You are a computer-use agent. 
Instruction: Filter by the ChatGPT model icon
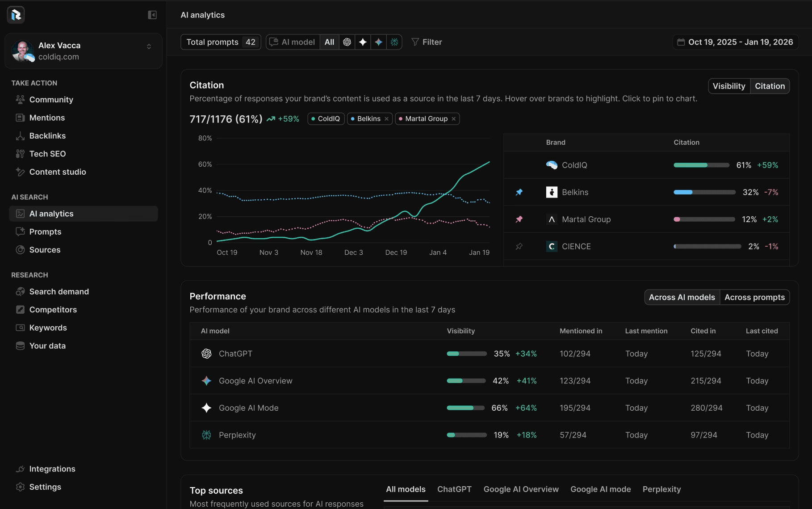click(347, 42)
